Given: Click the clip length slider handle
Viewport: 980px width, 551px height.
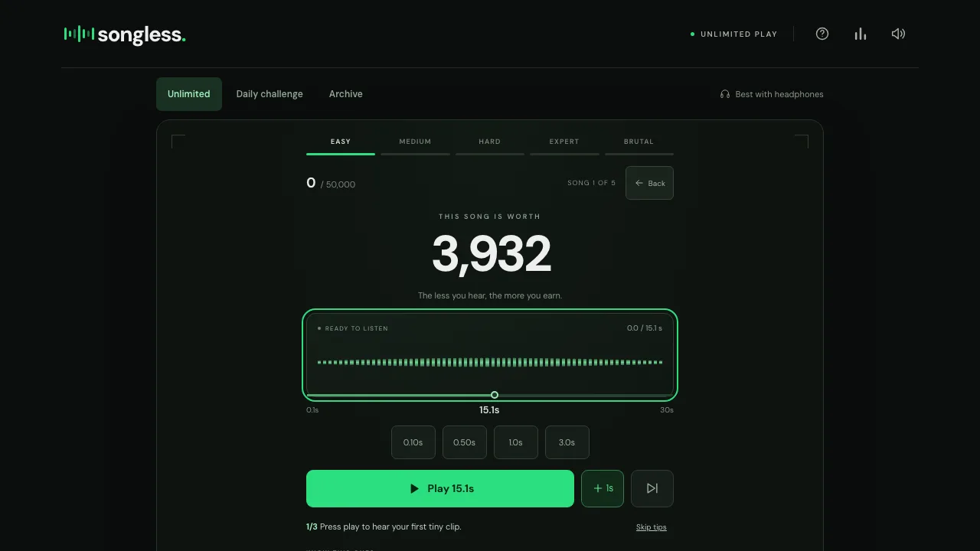Looking at the screenshot, I should click(x=495, y=395).
